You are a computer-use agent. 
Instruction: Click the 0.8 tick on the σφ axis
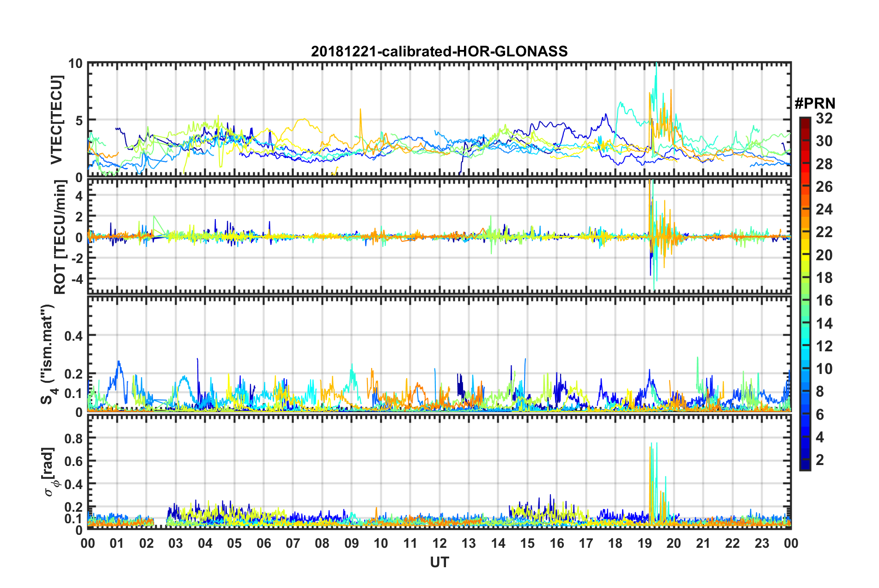click(x=73, y=438)
